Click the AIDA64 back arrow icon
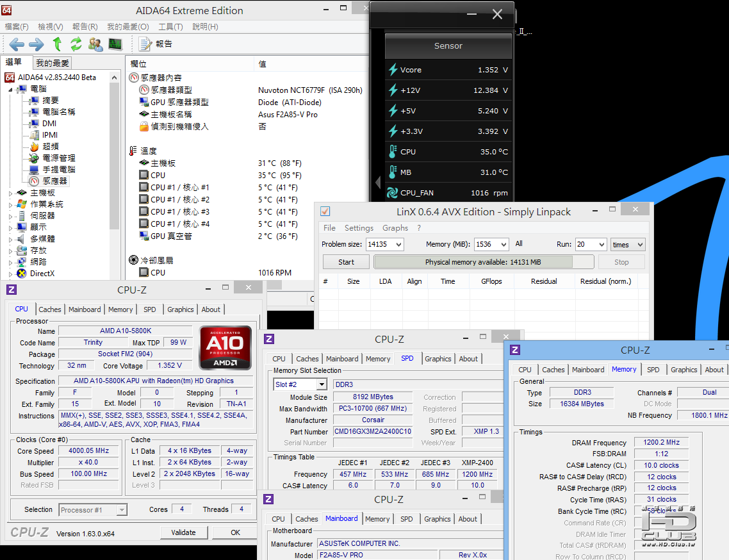The height and width of the screenshot is (560, 729). [x=17, y=44]
